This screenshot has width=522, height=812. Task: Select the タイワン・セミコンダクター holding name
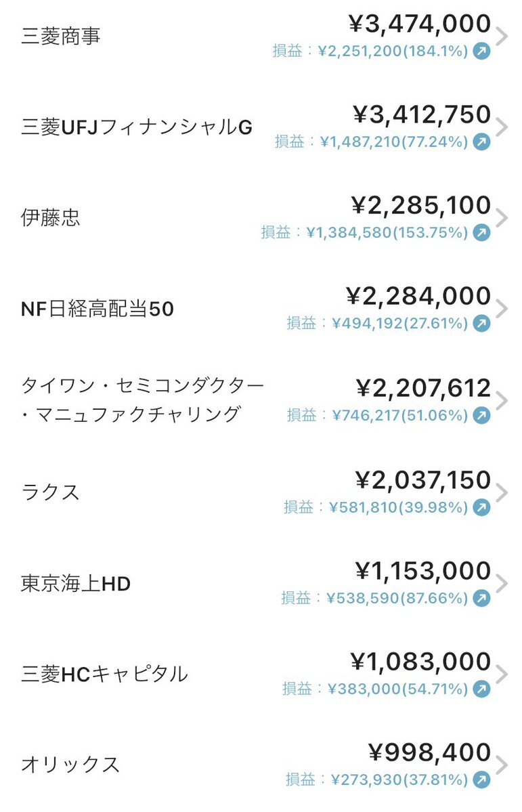click(142, 400)
